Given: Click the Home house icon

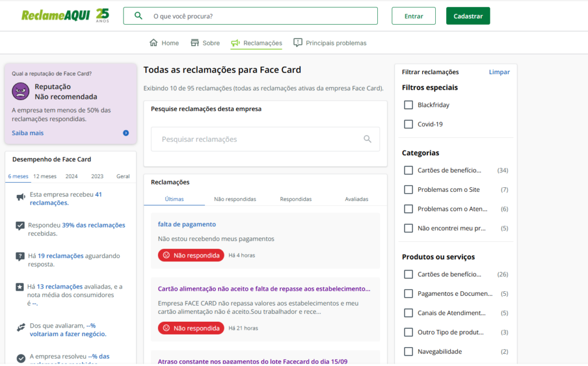Looking at the screenshot, I should tap(153, 43).
